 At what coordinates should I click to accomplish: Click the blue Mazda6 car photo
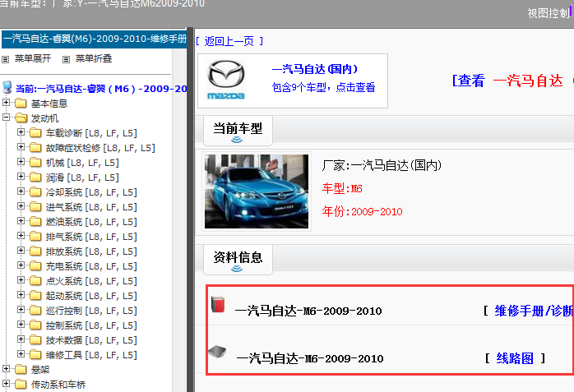[257, 191]
